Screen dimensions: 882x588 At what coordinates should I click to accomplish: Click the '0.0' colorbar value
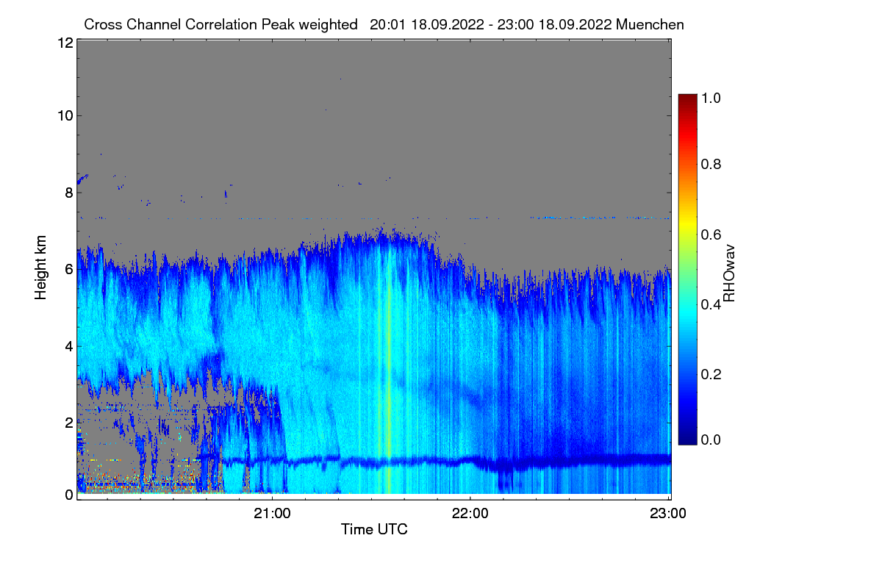710,440
